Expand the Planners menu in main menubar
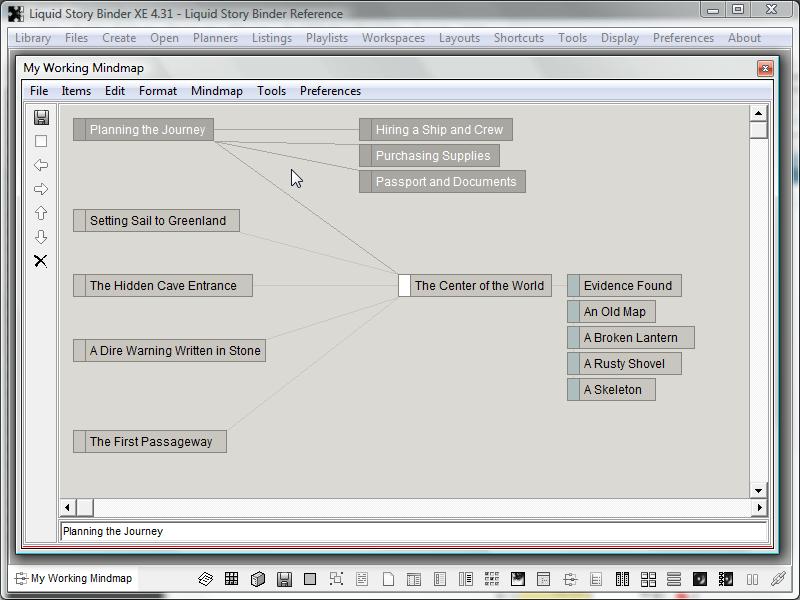Viewport: 800px width, 600px height. (x=215, y=38)
